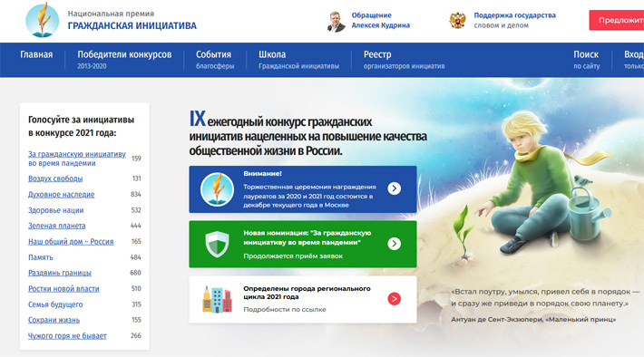Viewport: 644px width, 357px height.
Task: Click the city buildings icon in the white banner
Action: pyautogui.click(x=217, y=300)
